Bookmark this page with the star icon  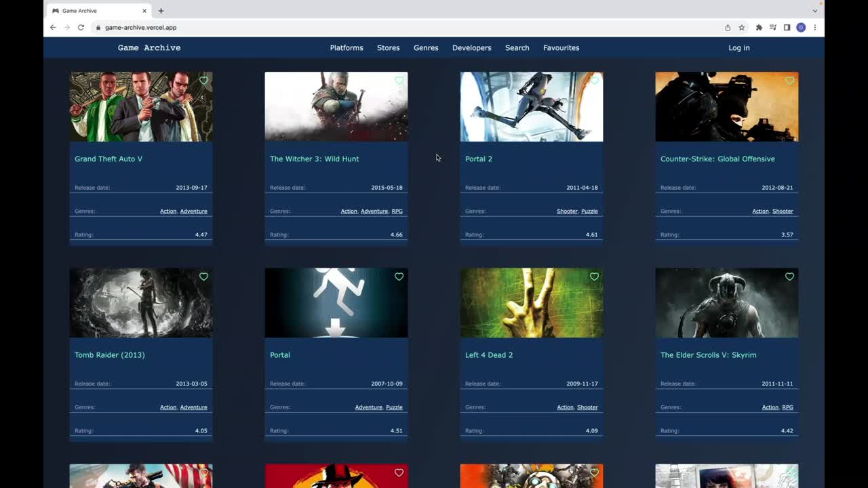tap(742, 28)
